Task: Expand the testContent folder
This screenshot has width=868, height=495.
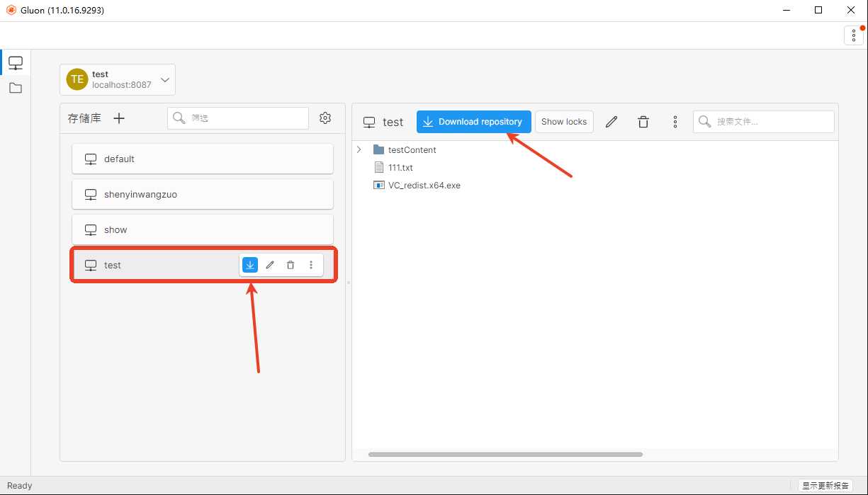Action: [x=359, y=149]
